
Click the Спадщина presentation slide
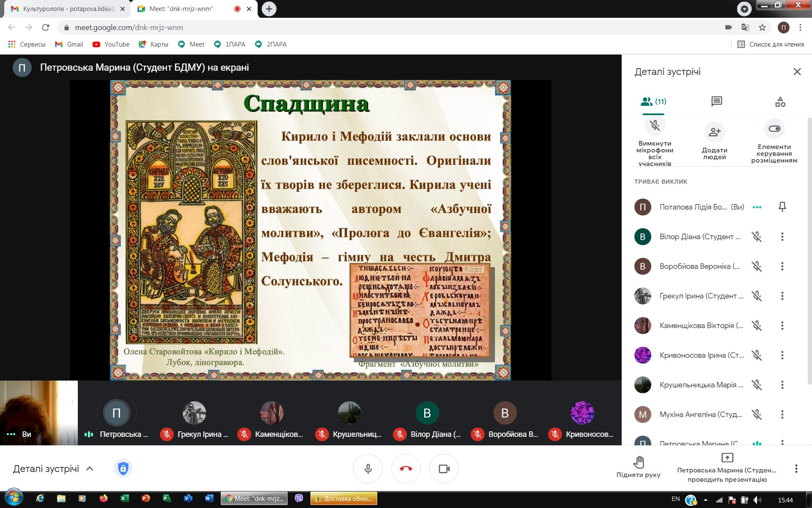click(310, 230)
